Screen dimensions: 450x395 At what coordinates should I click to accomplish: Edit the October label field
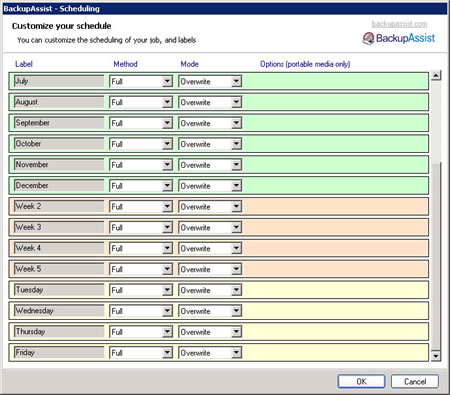point(59,144)
